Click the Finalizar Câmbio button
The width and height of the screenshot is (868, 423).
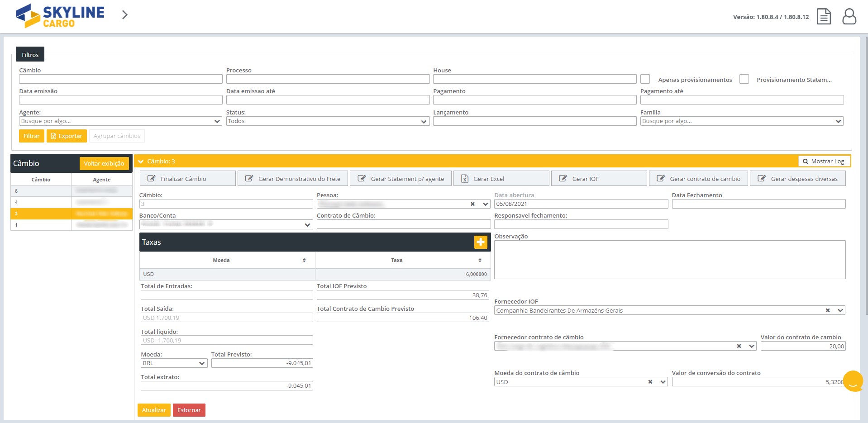187,179
